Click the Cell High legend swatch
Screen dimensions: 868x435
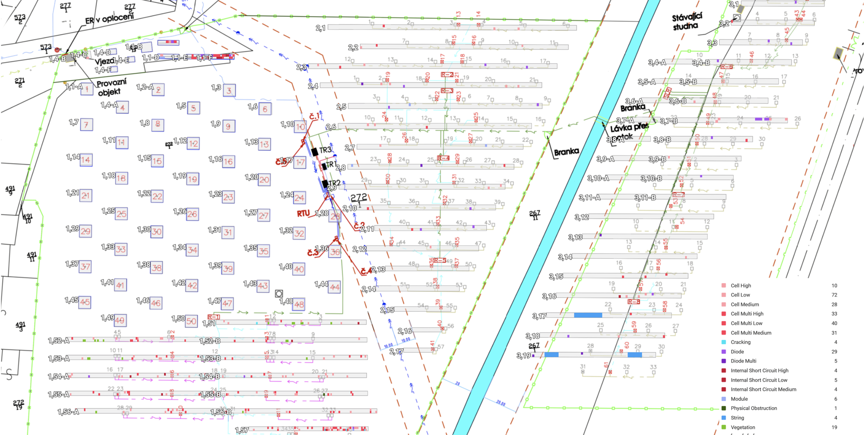pos(723,286)
